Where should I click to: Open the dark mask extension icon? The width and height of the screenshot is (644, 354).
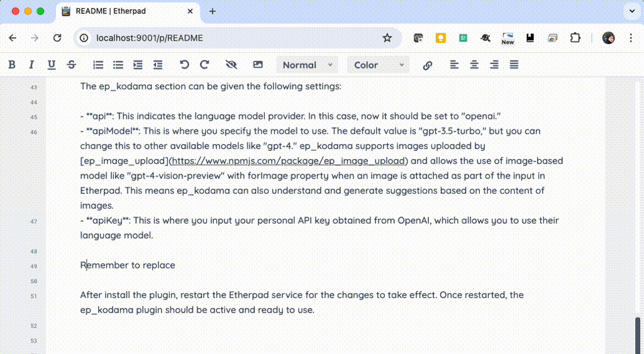418,38
